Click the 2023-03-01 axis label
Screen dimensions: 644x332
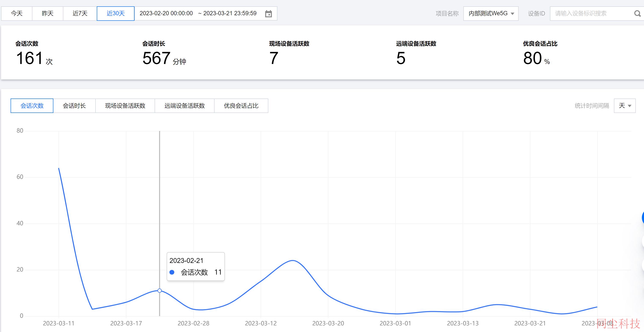coord(395,323)
